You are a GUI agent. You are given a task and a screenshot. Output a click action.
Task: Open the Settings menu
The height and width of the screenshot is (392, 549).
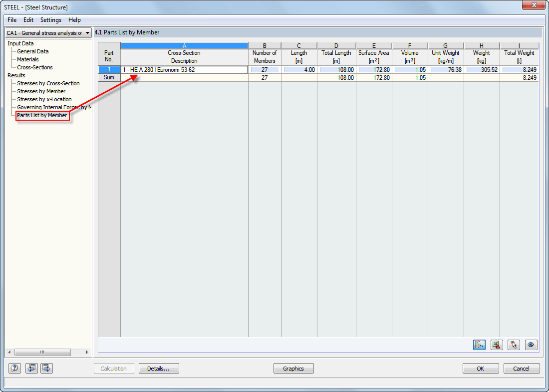(x=51, y=20)
